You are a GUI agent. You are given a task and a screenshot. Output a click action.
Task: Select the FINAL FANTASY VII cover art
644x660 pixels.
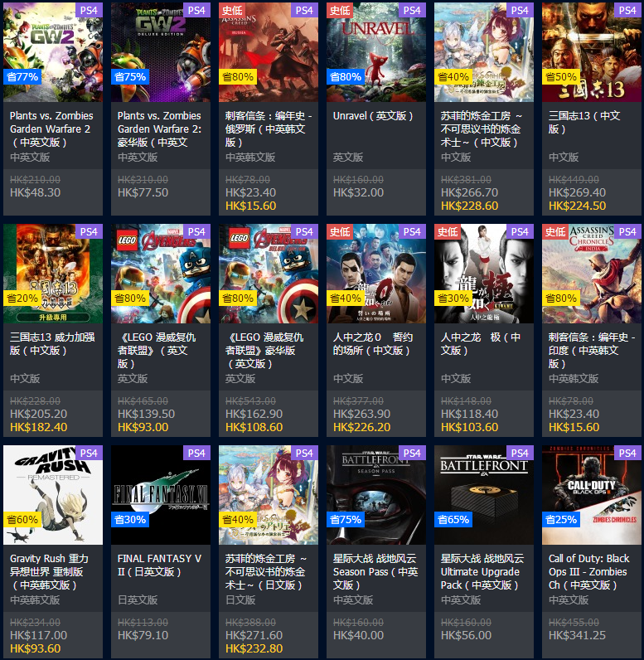(x=161, y=495)
